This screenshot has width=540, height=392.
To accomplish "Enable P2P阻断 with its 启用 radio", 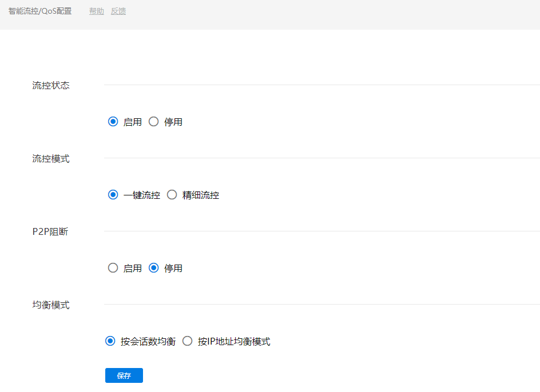I will tap(113, 268).
